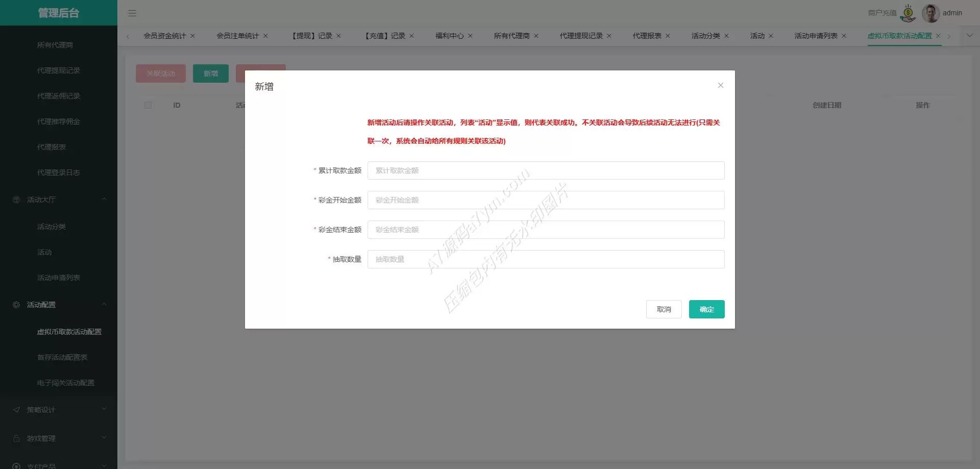
Task: Click the admin avatar picture
Action: point(930,13)
